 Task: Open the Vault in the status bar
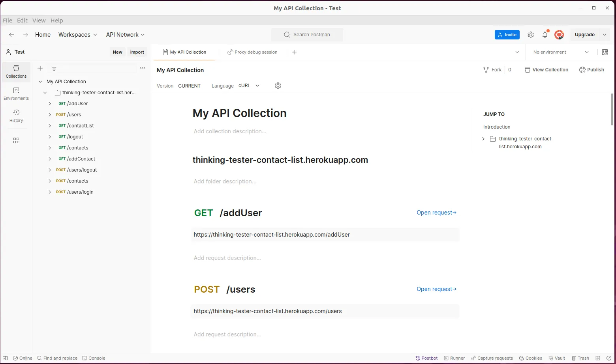557,358
